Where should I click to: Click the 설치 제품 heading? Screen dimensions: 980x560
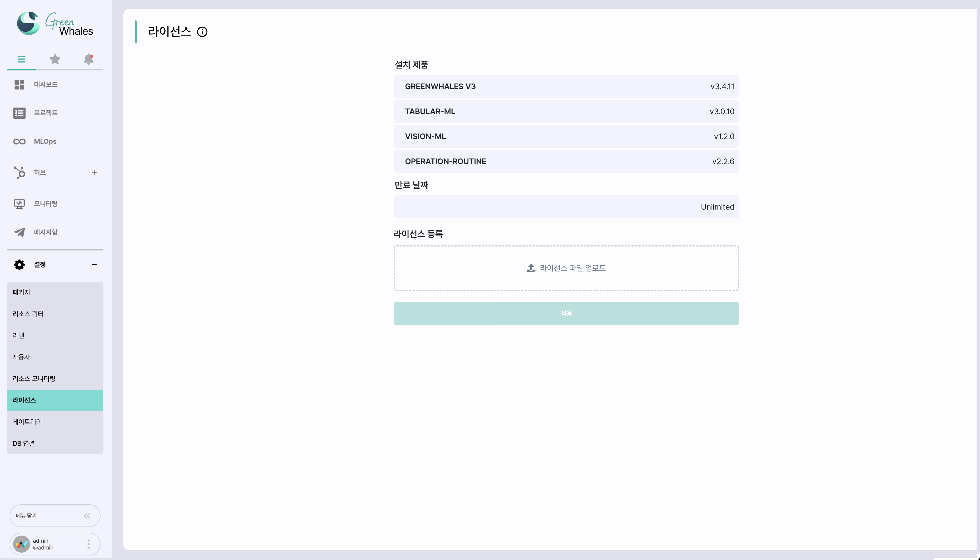pos(412,65)
